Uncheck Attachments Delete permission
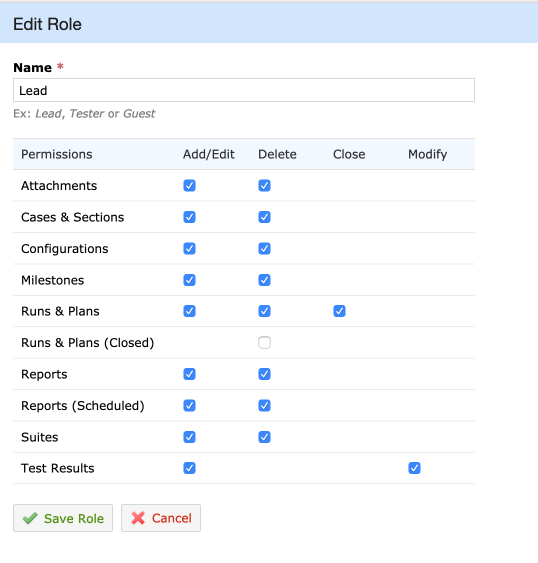The height and width of the screenshot is (563, 538). [264, 186]
